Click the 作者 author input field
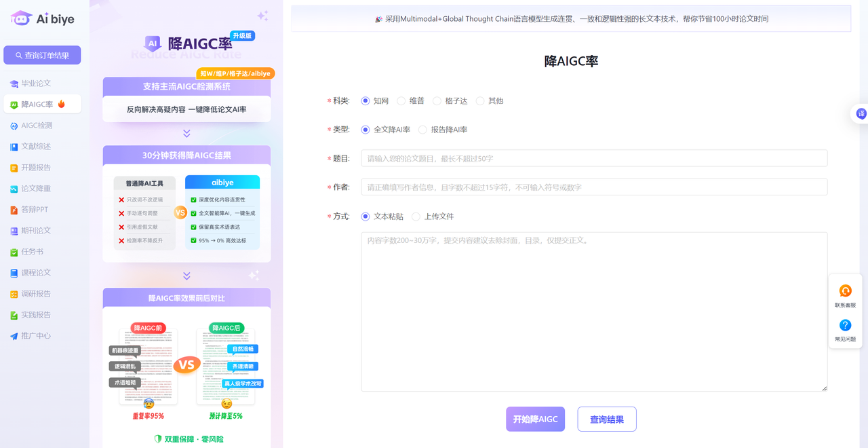Image resolution: width=868 pixels, height=448 pixels. [594, 187]
